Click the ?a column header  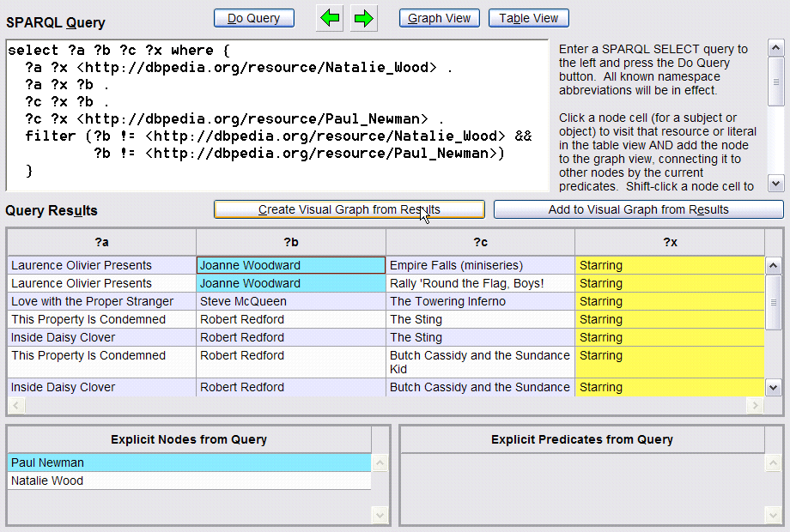101,242
